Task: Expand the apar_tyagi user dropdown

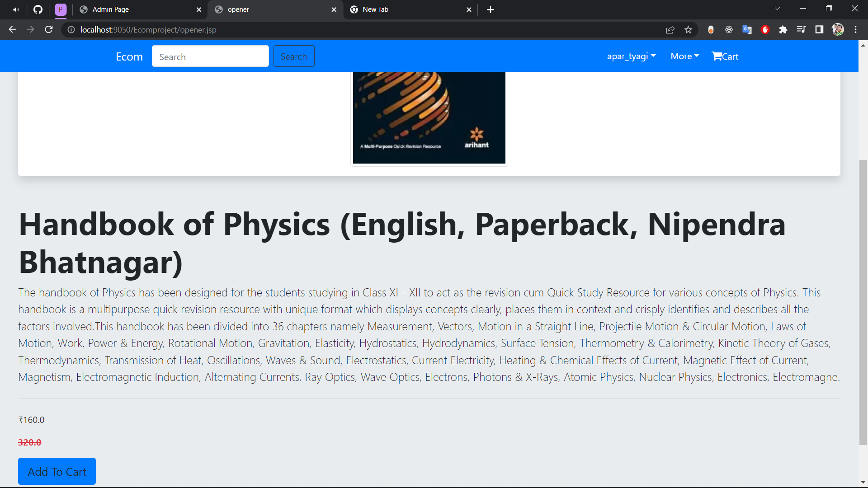Action: click(631, 56)
